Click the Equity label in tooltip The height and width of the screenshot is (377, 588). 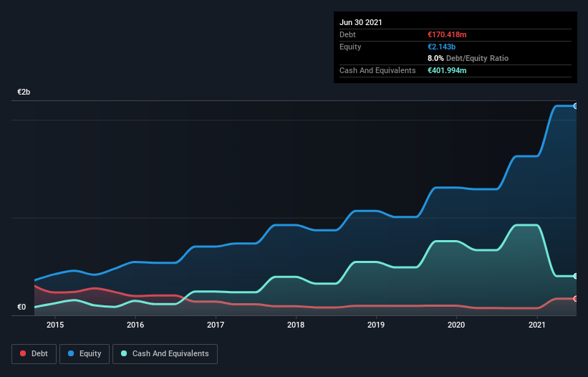[x=350, y=47]
